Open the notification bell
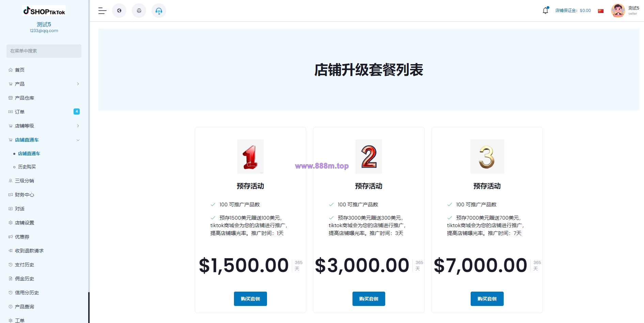This screenshot has height=323, width=644. [x=546, y=10]
